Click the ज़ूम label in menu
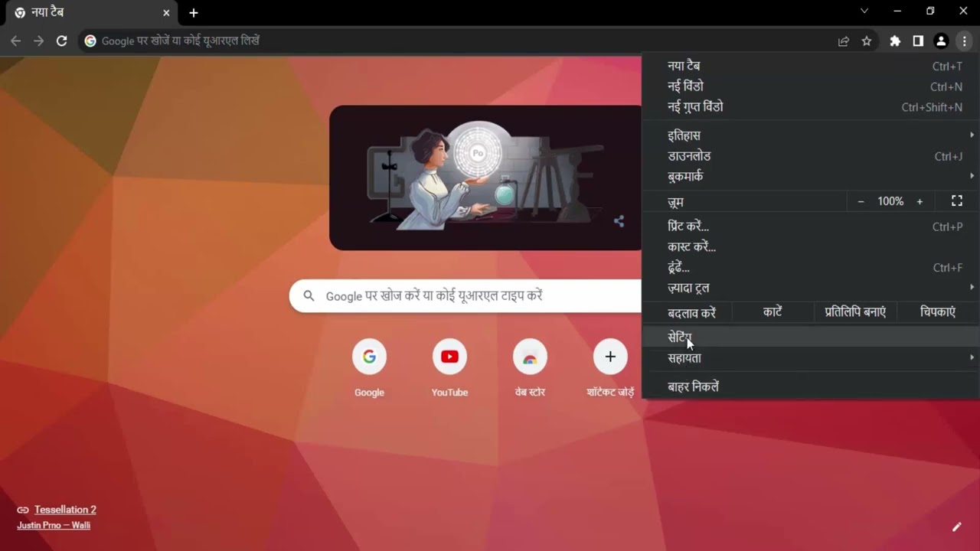 pos(675,202)
